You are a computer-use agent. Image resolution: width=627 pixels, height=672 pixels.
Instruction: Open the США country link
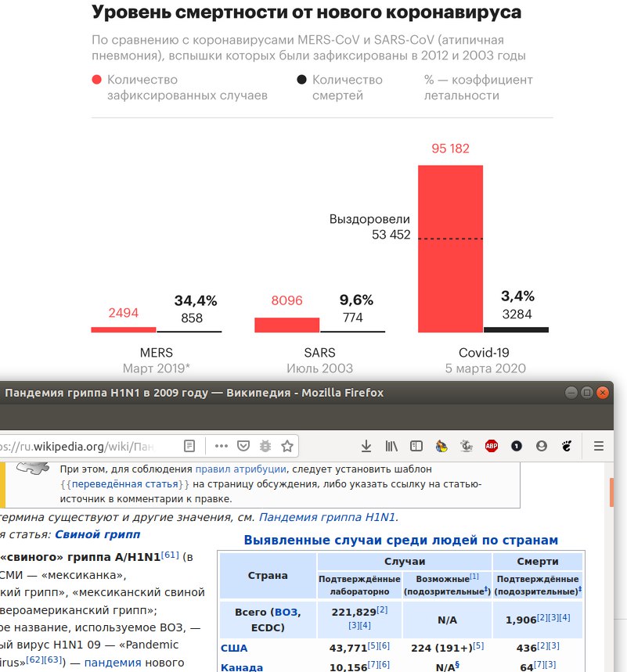click(234, 648)
